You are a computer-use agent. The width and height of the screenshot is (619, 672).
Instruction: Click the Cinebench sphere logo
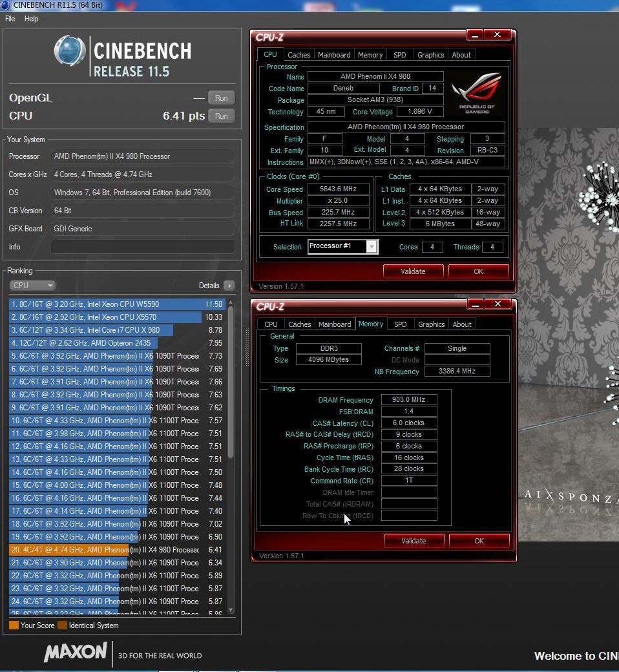pos(69,50)
